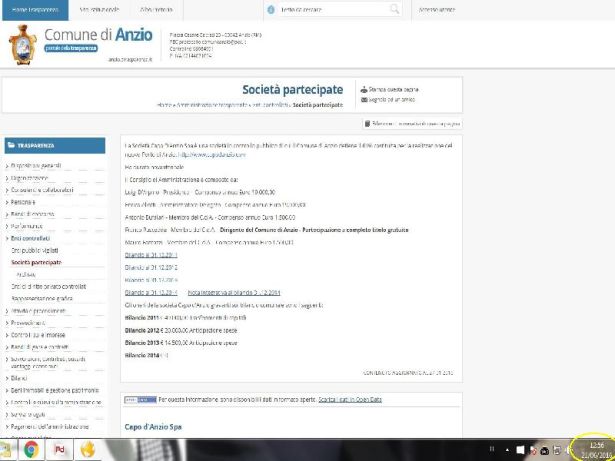Viewport: 615px width, 461px height.
Task: Select Società partecipate sidebar sub-item
Action: (36, 262)
